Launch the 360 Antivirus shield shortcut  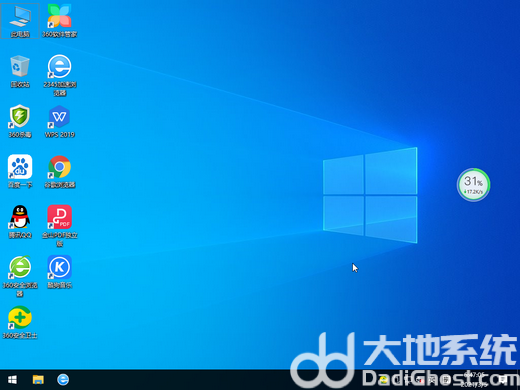pyautogui.click(x=20, y=121)
